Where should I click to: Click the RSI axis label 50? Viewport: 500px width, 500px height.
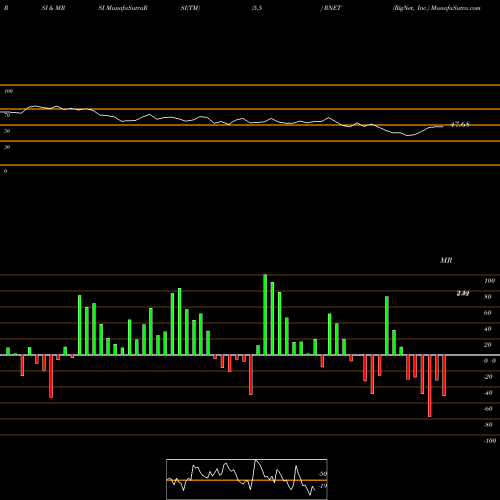[x=7, y=131]
